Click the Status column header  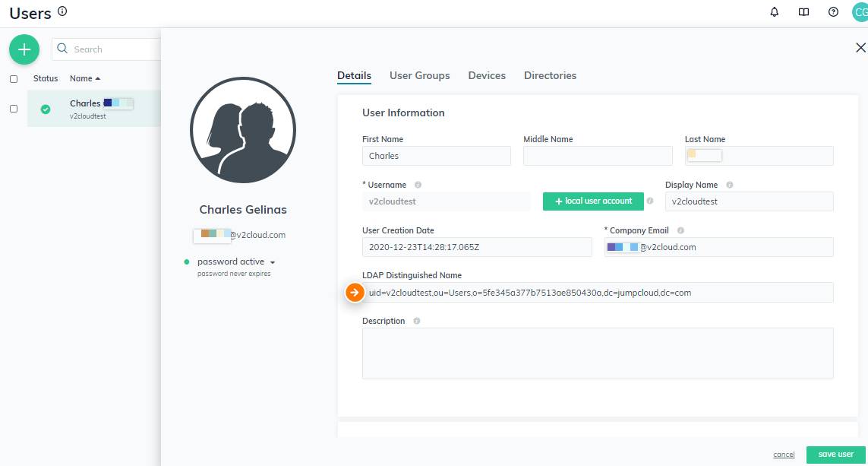coord(46,79)
